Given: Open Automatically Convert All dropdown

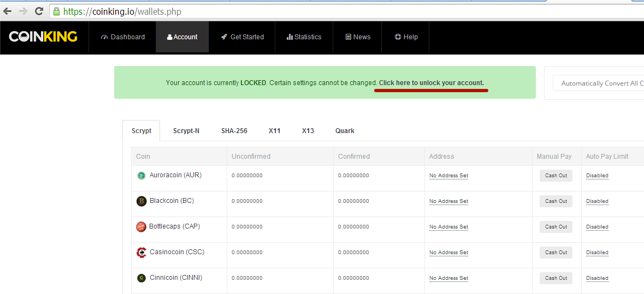Looking at the screenshot, I should 599,83.
